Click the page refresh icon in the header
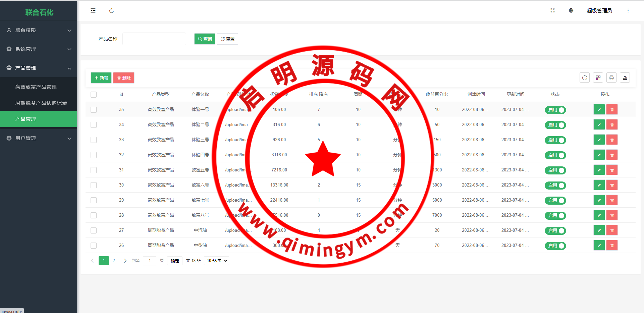Screen dimensions: 644x313 (x=111, y=11)
